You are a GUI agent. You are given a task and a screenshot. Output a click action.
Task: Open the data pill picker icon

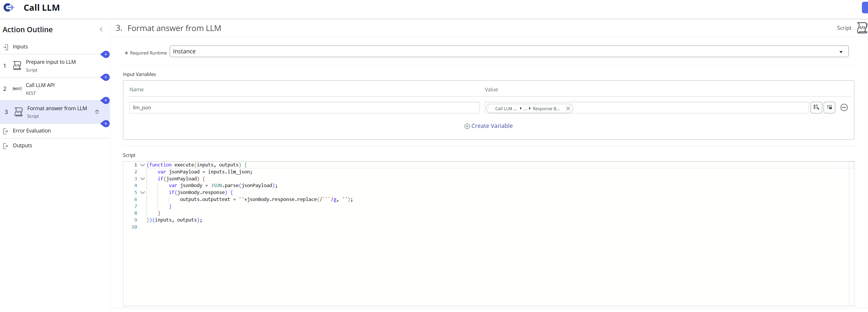point(816,108)
